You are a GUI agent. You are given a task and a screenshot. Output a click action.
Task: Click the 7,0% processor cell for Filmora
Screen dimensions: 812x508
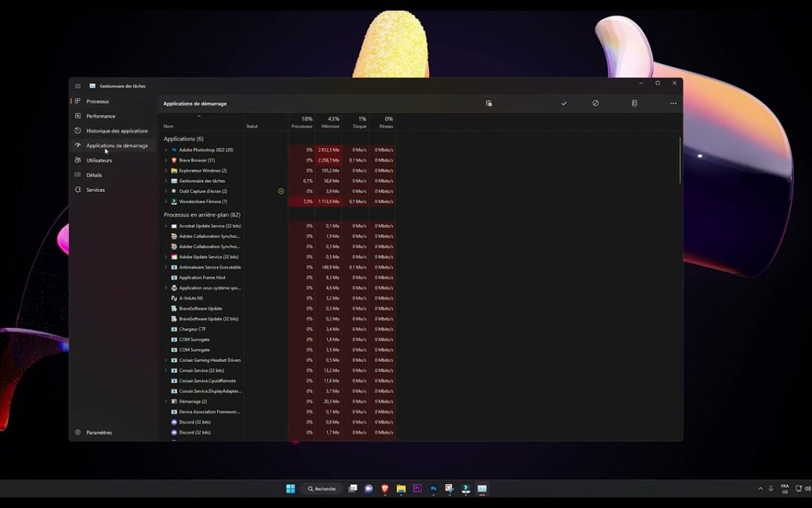(x=301, y=202)
